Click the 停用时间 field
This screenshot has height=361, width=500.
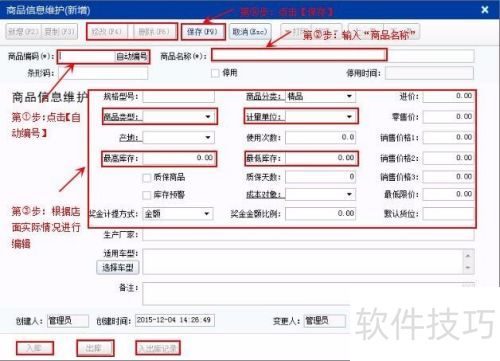click(x=429, y=73)
